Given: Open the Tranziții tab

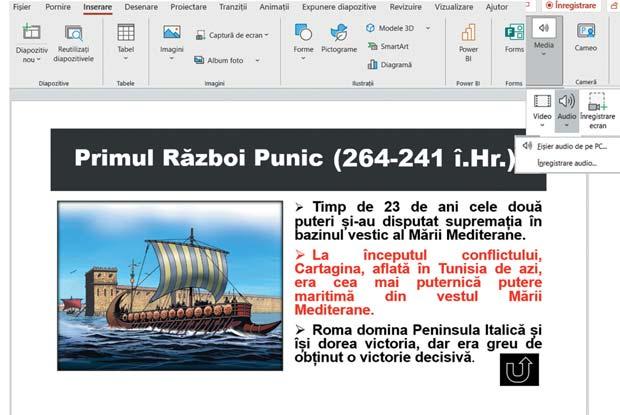Looking at the screenshot, I should point(233,7).
